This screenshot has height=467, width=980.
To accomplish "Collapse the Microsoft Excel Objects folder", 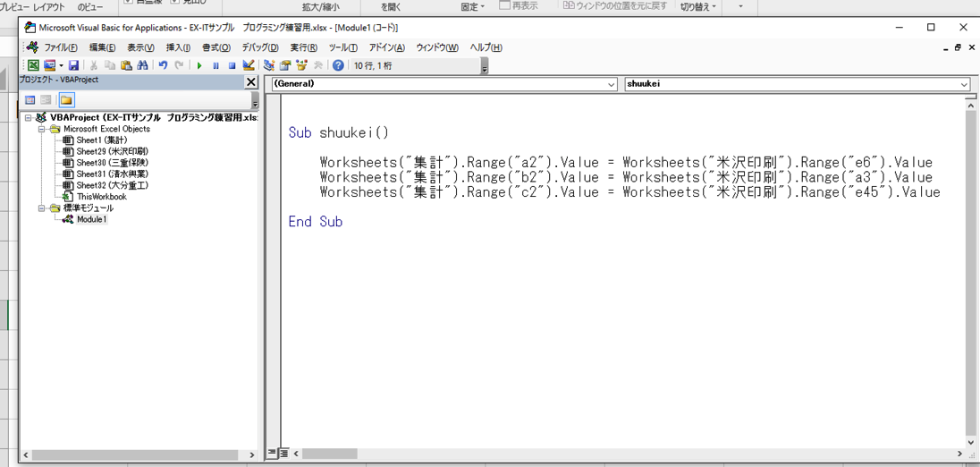I will click(41, 129).
